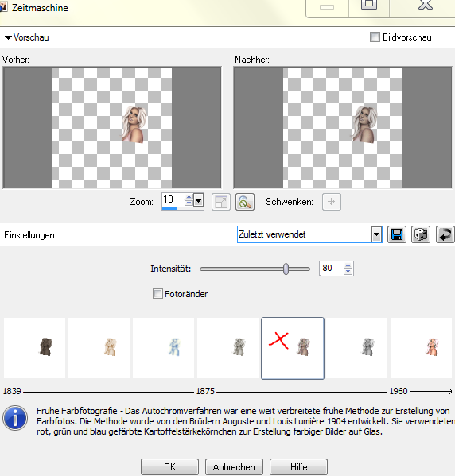The width and height of the screenshot is (455, 476).
Task: Click the Zoom input field showing 19
Action: pyautogui.click(x=173, y=199)
